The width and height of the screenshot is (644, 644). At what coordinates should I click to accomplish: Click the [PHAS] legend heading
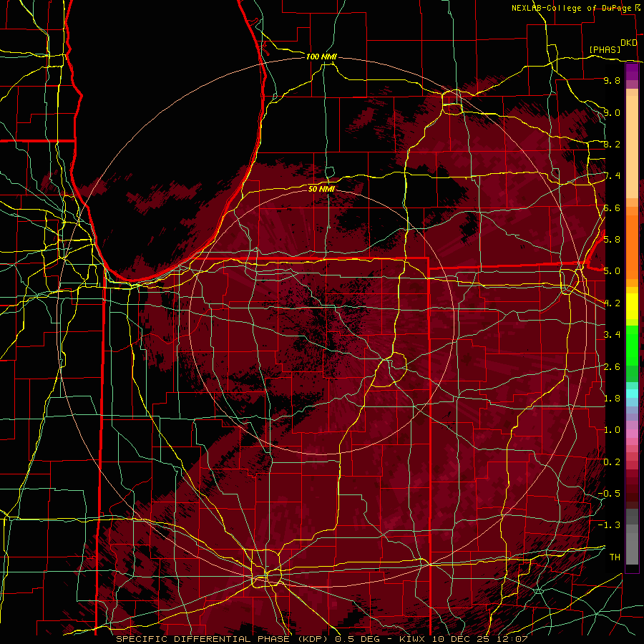[605, 49]
